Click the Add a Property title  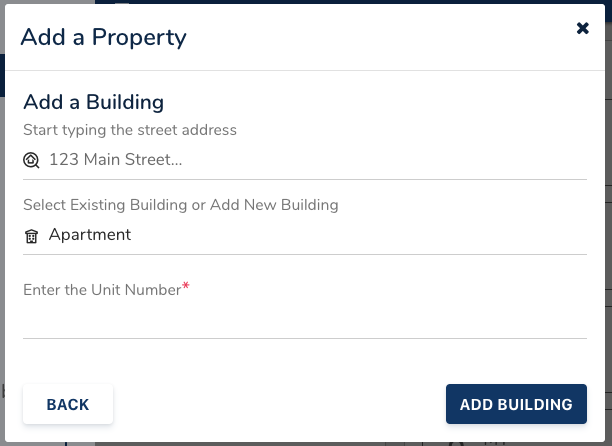(104, 37)
